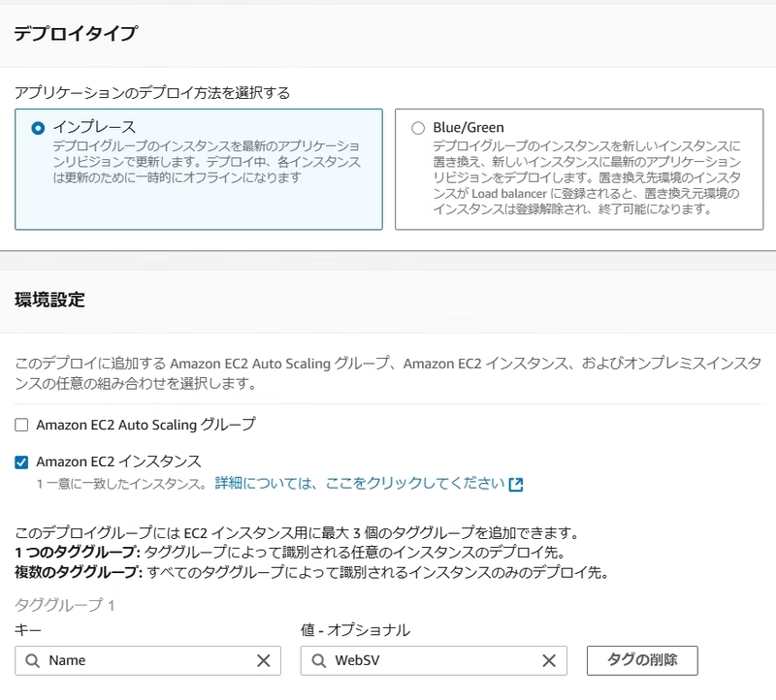Click the インプレース title text
This screenshot has height=700, width=776.
point(94,127)
